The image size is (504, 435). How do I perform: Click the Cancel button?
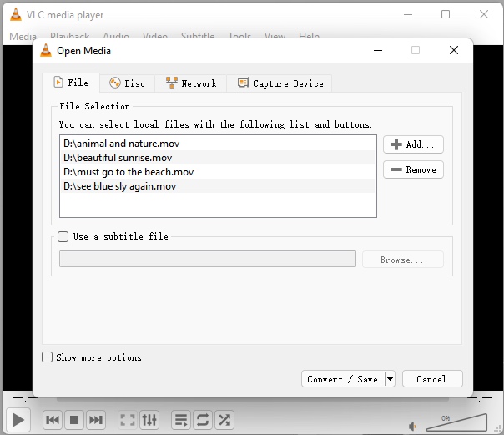tap(432, 379)
